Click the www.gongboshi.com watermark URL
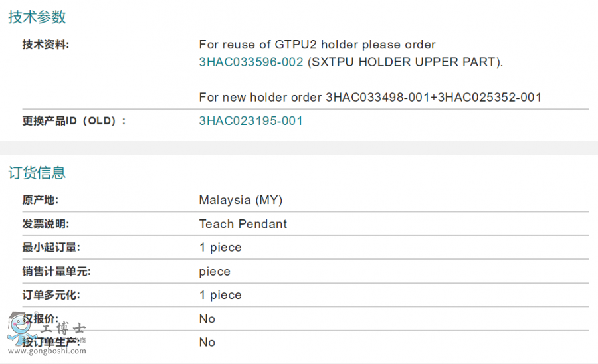Screen dimensions: 598x364 point(47,351)
